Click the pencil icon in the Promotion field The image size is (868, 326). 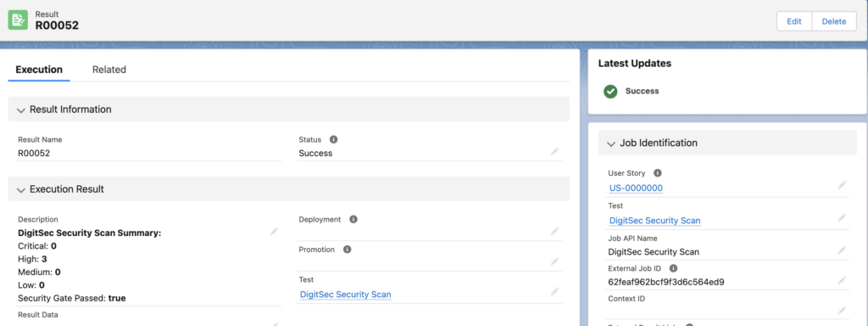click(554, 261)
